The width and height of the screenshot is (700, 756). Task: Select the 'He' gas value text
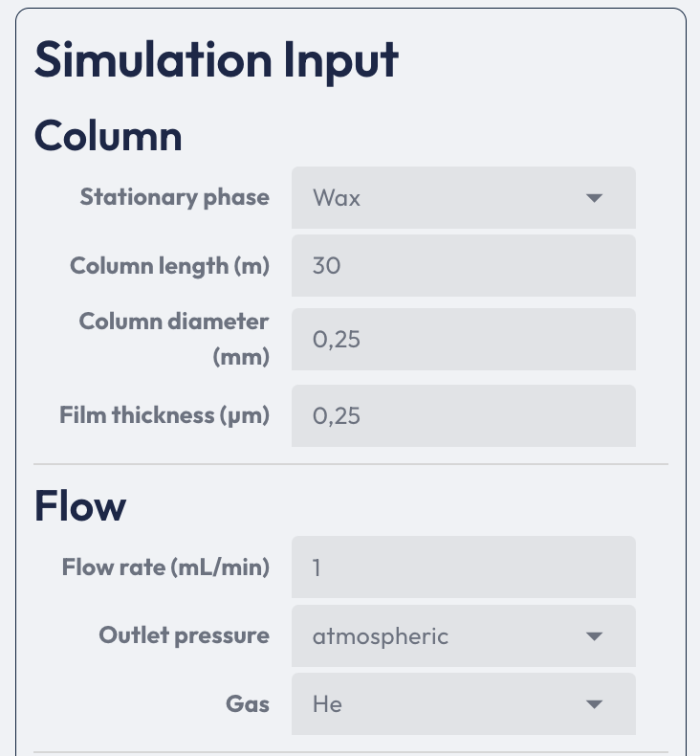click(x=327, y=704)
